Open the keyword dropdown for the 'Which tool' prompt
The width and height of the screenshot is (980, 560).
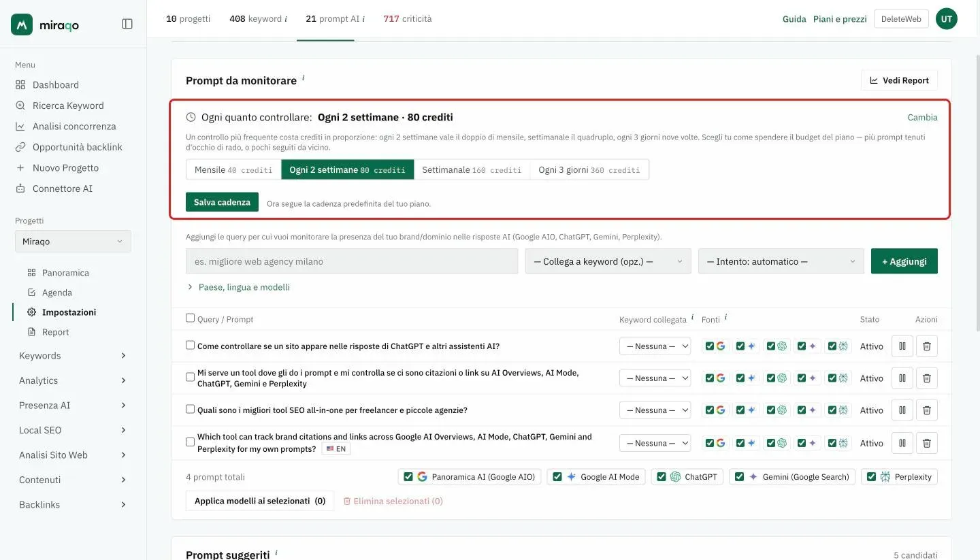(x=655, y=443)
